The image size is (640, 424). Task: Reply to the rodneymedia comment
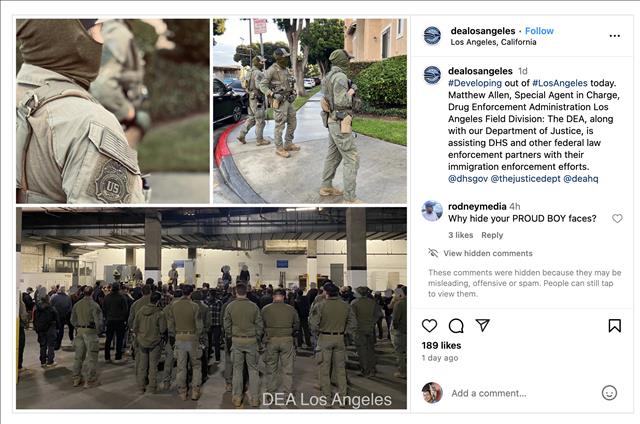click(x=492, y=235)
